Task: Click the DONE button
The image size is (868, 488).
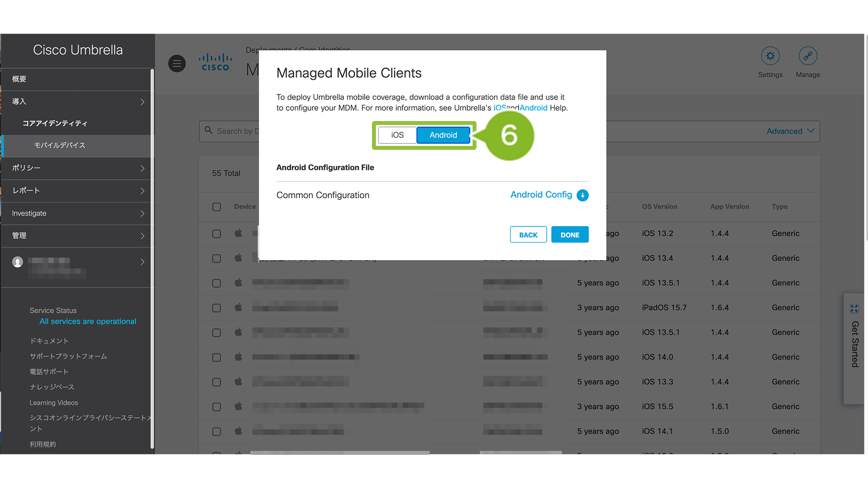Action: pos(570,235)
